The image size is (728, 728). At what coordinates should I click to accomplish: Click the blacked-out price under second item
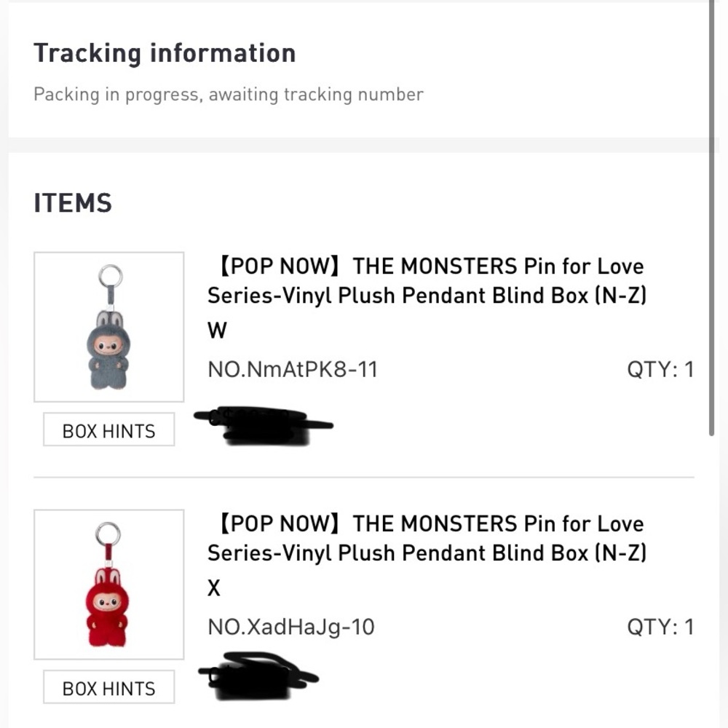click(258, 676)
